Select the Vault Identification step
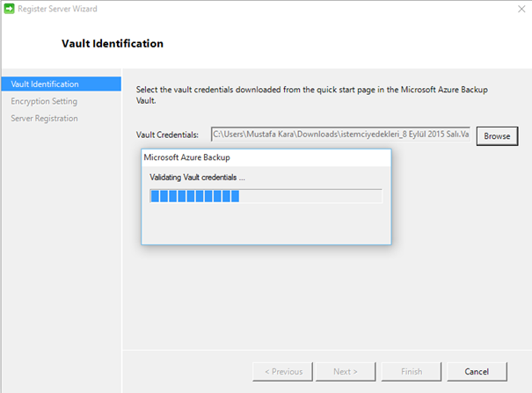 click(x=62, y=84)
